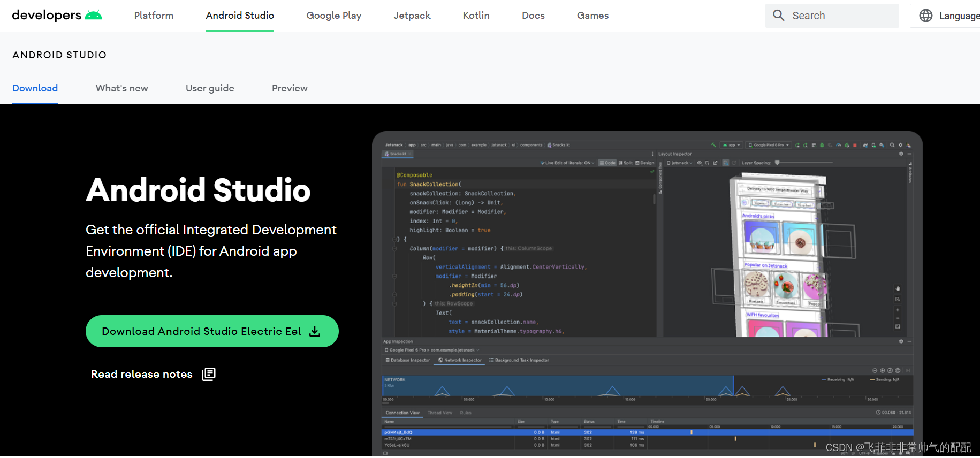Image resolution: width=980 pixels, height=458 pixels.
Task: Open the Google Pixel 6 Pro device dropdown
Action: pyautogui.click(x=769, y=145)
